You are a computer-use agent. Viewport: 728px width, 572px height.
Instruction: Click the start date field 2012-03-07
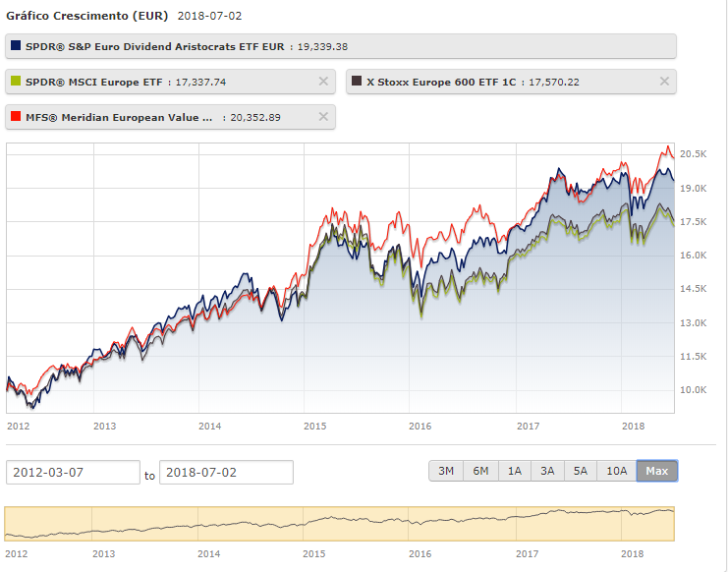(73, 473)
